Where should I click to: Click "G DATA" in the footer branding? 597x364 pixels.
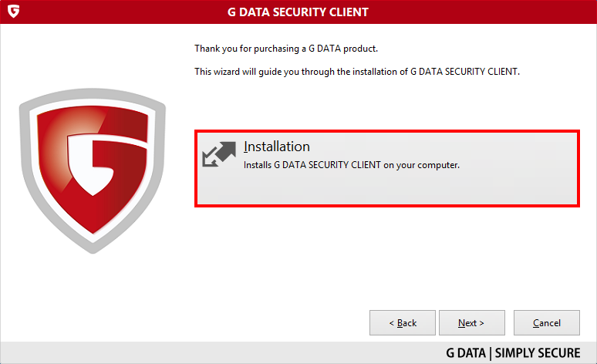[x=464, y=353]
